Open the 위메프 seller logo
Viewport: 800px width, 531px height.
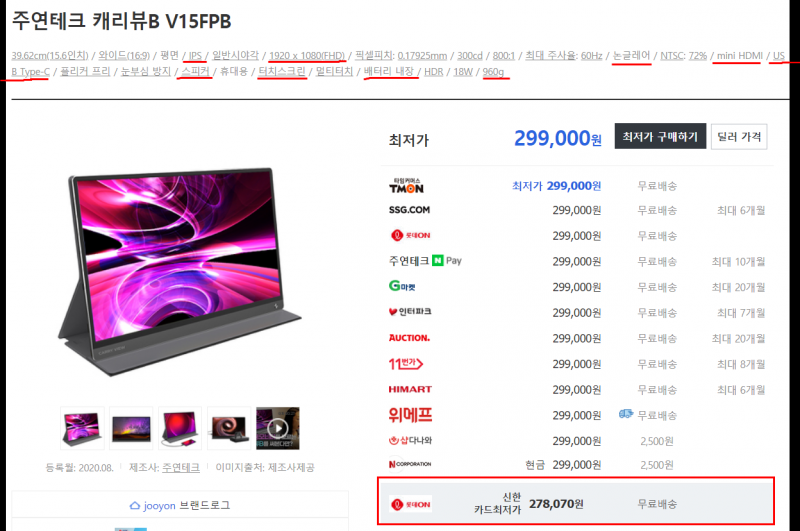[x=410, y=415]
